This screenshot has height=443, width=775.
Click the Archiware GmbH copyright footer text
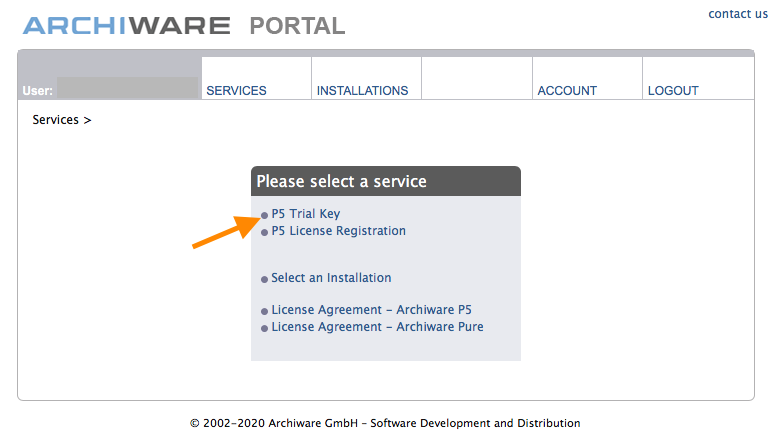[385, 423]
